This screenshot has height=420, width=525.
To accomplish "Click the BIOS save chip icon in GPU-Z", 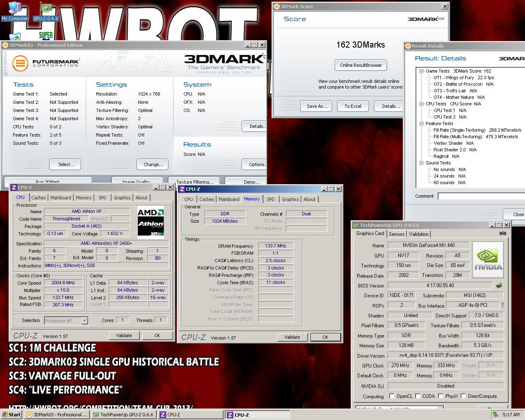I will tap(499, 285).
